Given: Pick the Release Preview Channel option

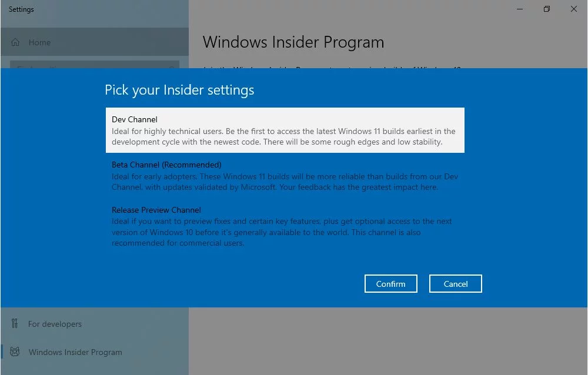Looking at the screenshot, I should point(285,226).
